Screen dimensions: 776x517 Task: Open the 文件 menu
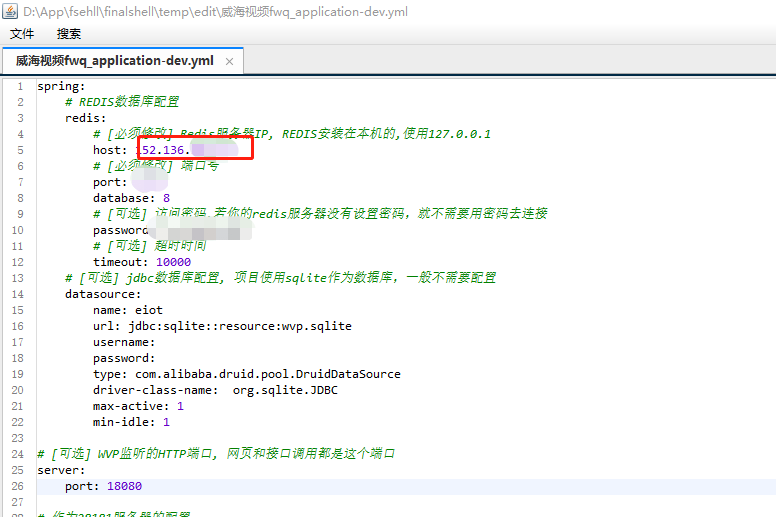22,34
